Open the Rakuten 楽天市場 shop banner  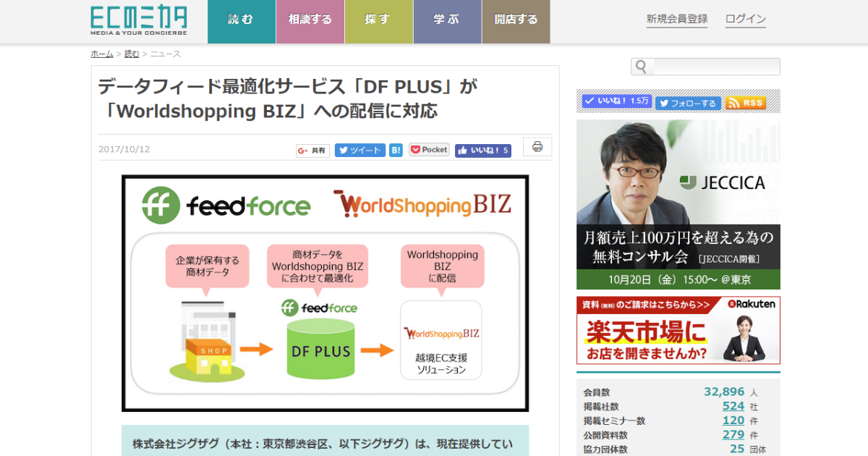678,330
